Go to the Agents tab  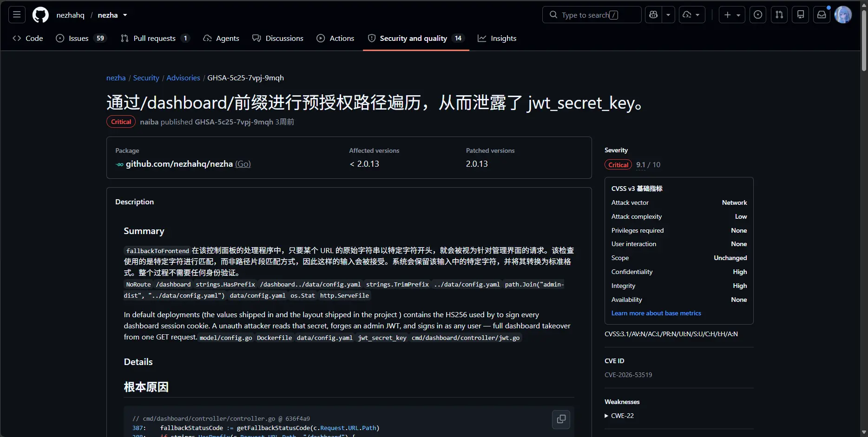221,38
